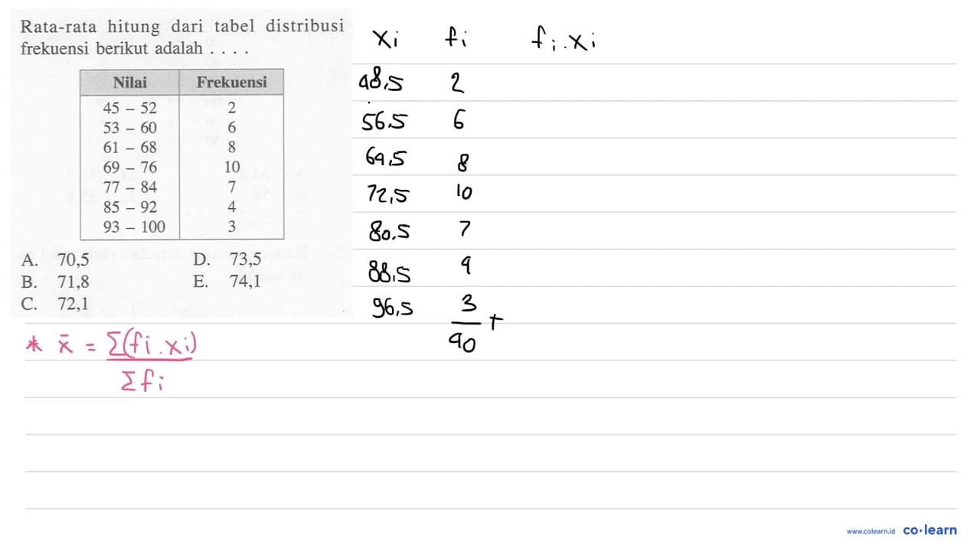Click the handwritten midpoint 96,5
The width and height of the screenshot is (980, 551).
pos(394,308)
